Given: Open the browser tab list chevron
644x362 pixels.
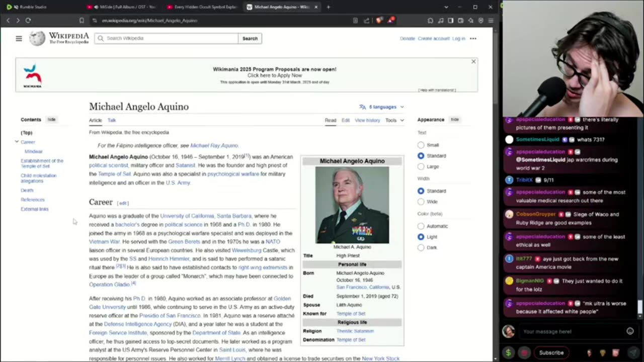Looking at the screenshot, I should (x=446, y=7).
